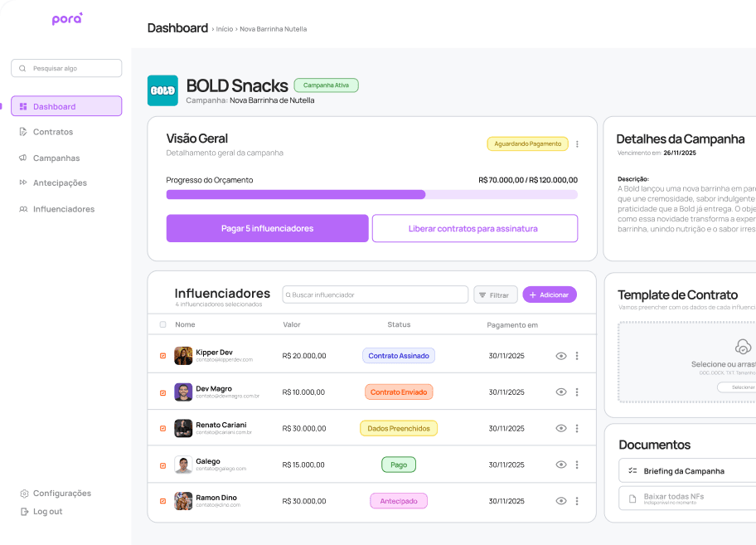Viewport: 756px width, 545px height.
Task: Uncheck Dev Magro's row checkbox
Action: (x=163, y=392)
